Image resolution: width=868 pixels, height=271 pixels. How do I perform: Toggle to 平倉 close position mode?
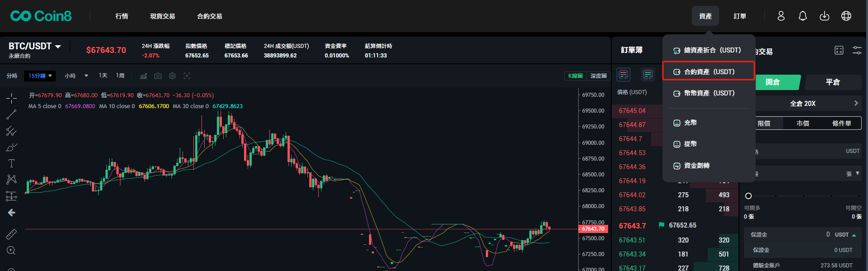[832, 82]
